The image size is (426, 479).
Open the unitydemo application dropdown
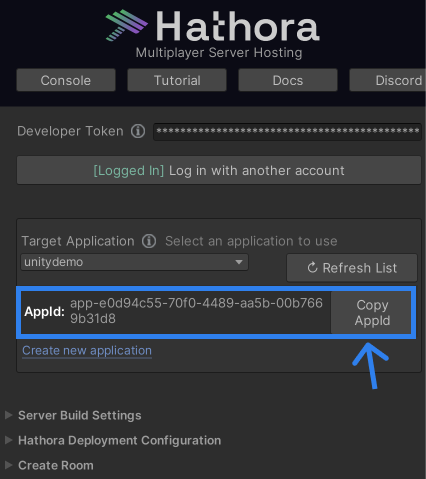coord(134,262)
